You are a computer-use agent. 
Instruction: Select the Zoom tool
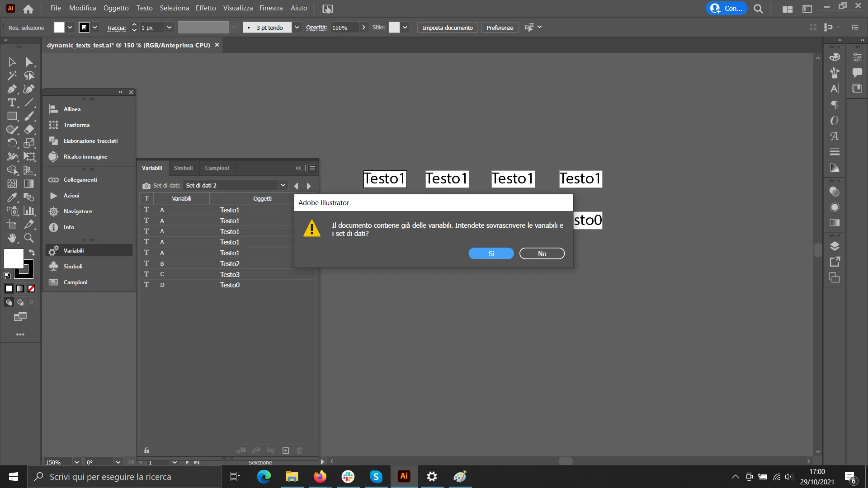[29, 238]
